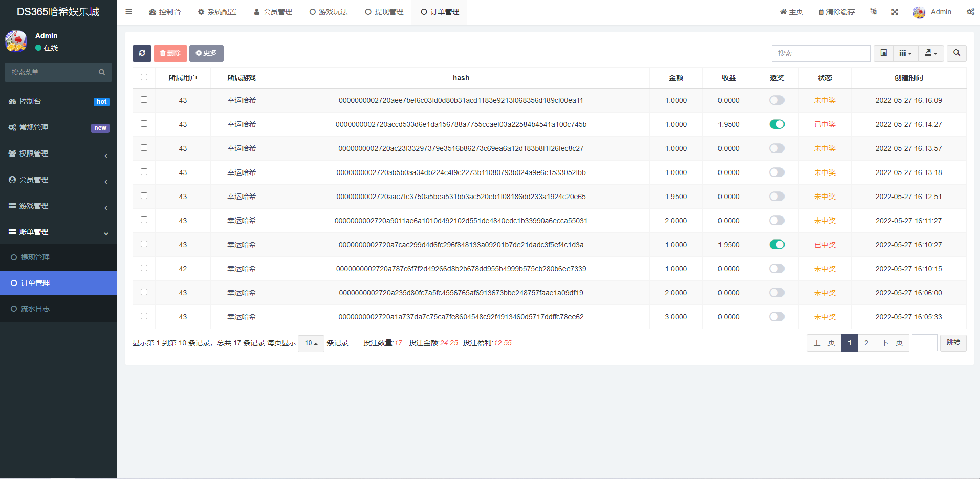Switch to the 提现管理 tab in top navbar

pos(384,11)
